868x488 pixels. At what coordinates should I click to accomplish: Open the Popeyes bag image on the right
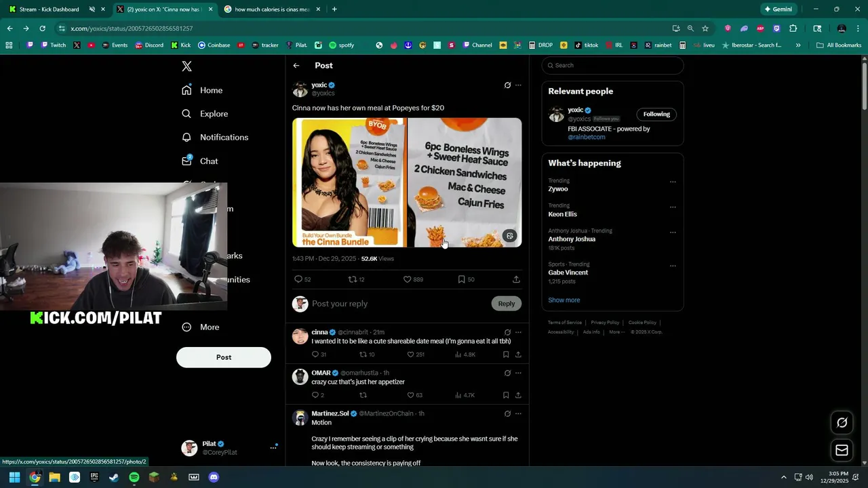[465, 182]
